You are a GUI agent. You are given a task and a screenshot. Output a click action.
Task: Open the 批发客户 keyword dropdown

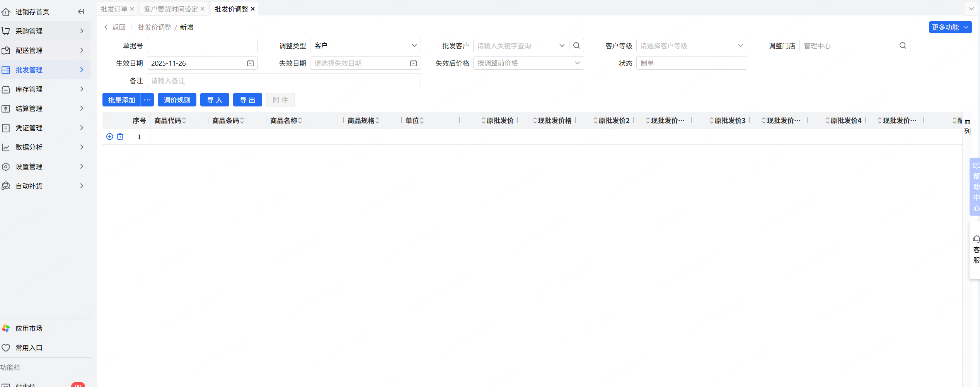point(562,46)
